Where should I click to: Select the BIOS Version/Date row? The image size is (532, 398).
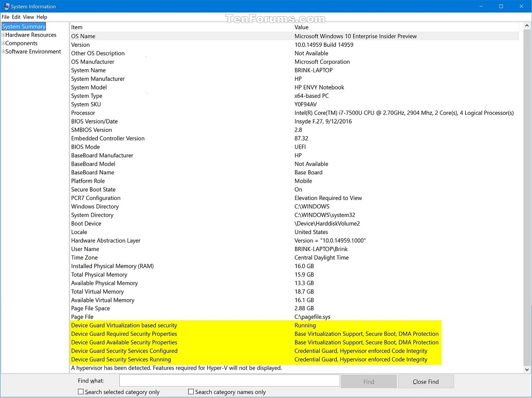tap(295, 121)
